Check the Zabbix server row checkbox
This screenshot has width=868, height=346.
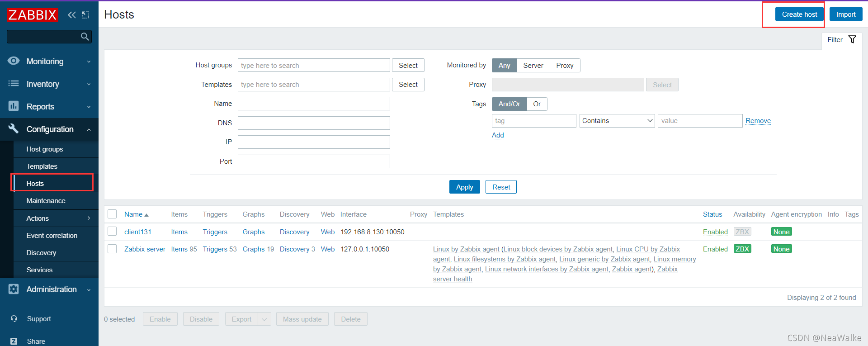click(113, 249)
